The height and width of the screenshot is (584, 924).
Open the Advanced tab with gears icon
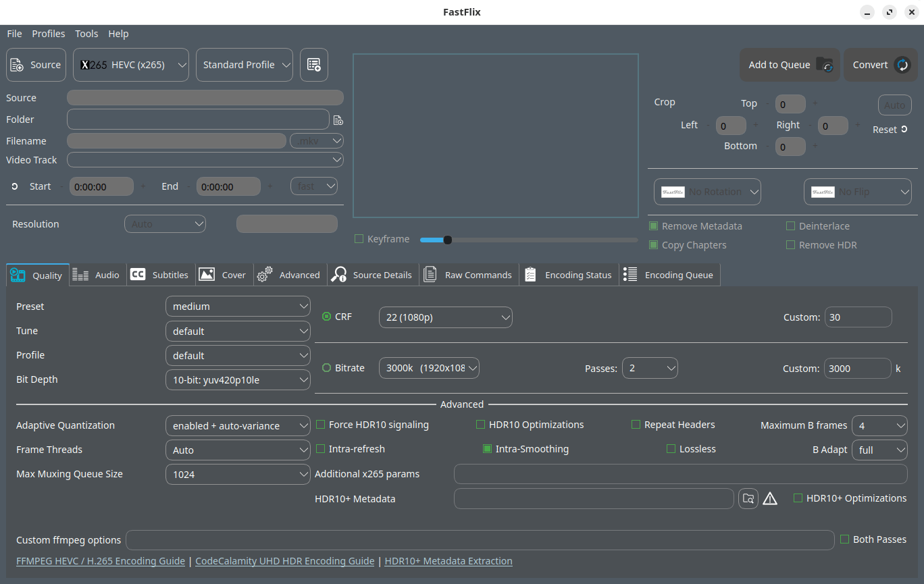coord(290,275)
